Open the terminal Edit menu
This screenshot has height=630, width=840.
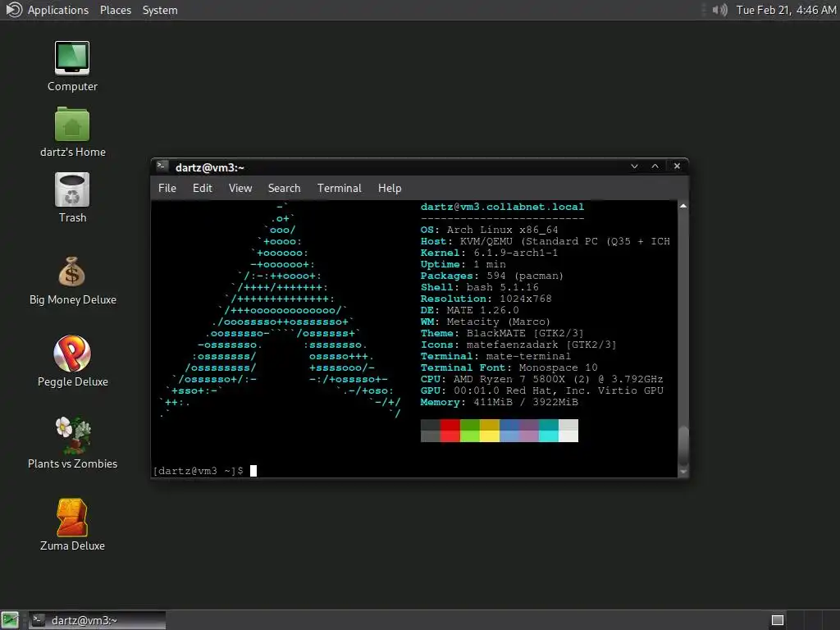203,188
